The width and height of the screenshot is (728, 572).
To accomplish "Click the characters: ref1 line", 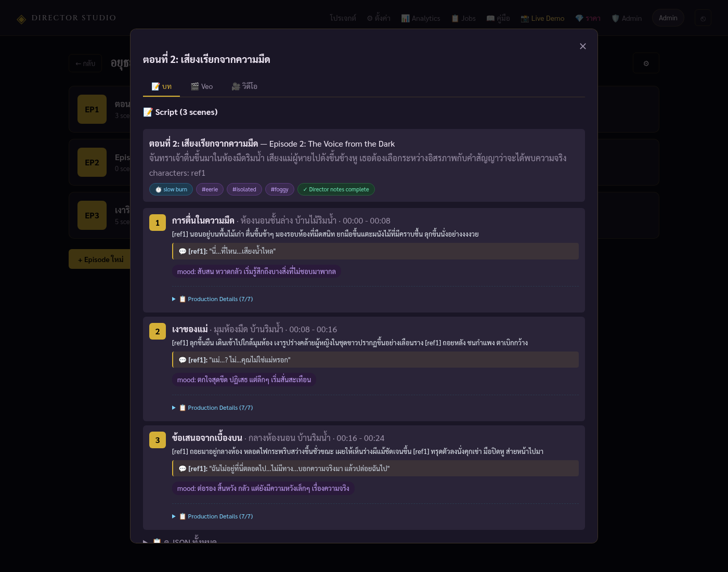I will pyautogui.click(x=177, y=173).
